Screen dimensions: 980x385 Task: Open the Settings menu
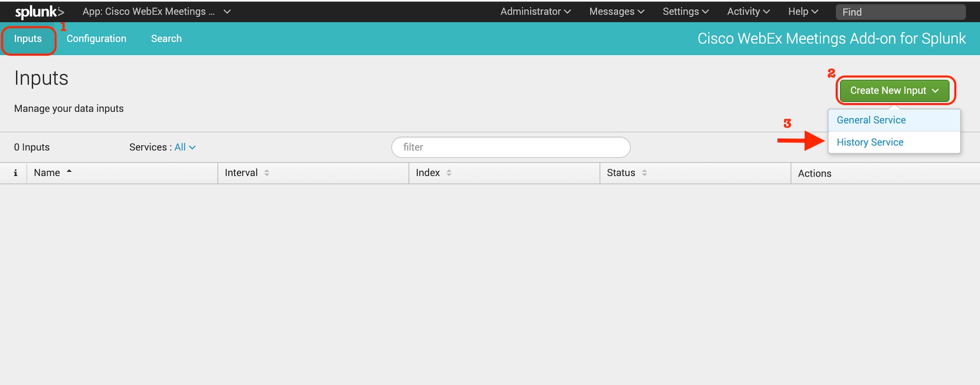click(686, 11)
